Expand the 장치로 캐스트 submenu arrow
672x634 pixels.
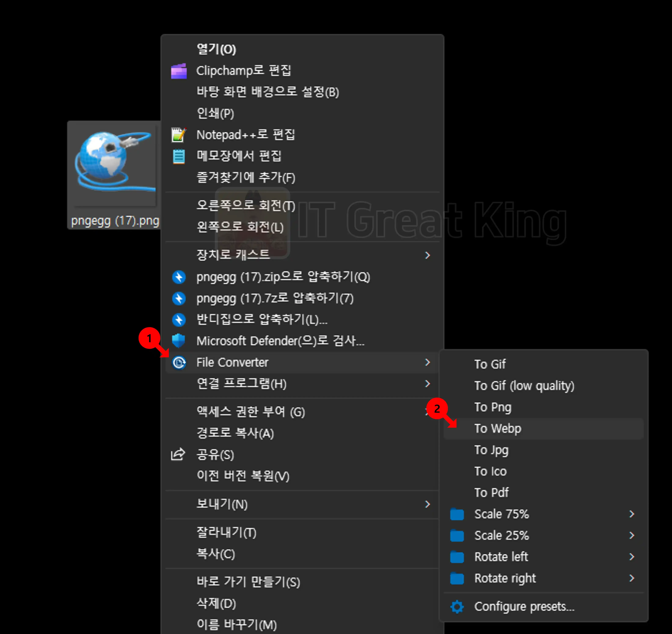pos(428,255)
